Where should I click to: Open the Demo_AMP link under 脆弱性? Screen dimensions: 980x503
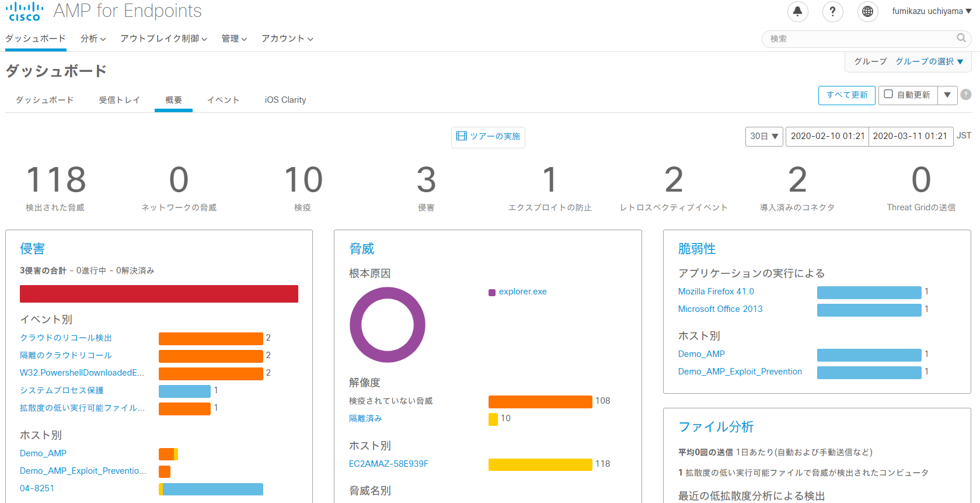[702, 354]
